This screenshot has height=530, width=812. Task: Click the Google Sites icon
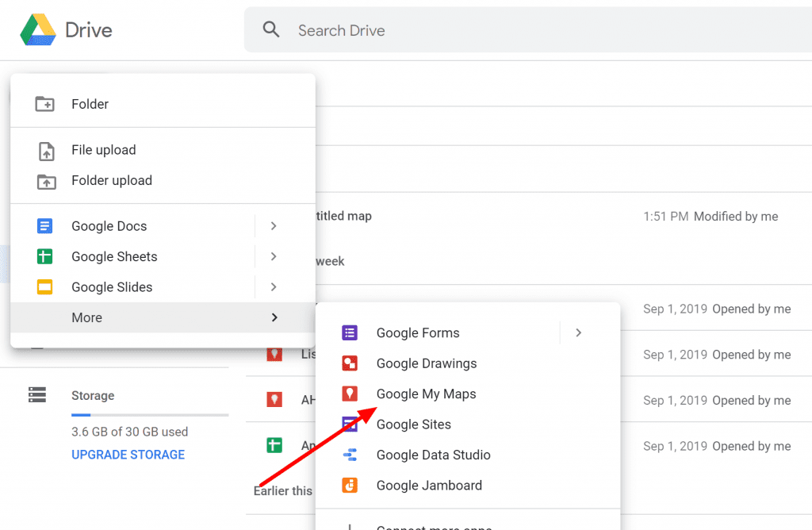pyautogui.click(x=350, y=424)
